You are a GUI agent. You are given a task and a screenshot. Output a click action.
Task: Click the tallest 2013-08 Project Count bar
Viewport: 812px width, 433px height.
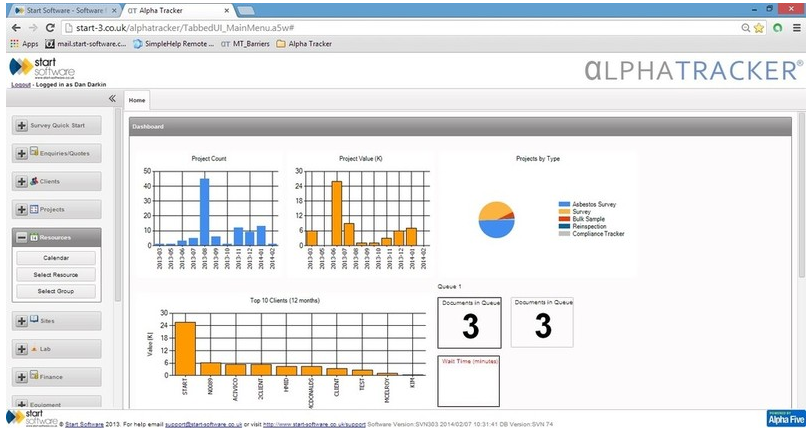(x=205, y=212)
